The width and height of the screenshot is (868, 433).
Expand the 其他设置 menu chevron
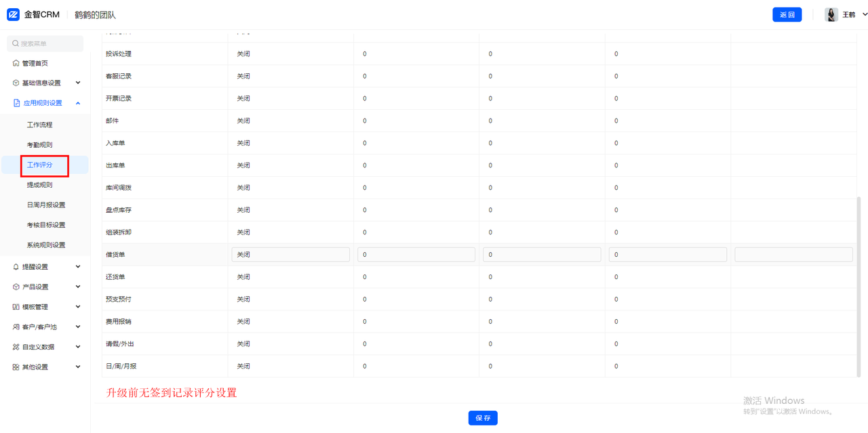pyautogui.click(x=78, y=367)
